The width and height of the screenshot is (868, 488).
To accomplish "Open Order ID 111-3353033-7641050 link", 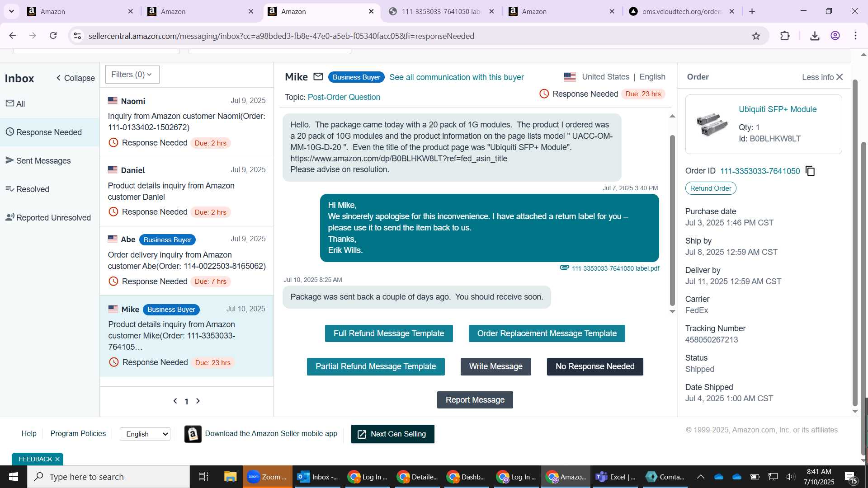I will pyautogui.click(x=760, y=171).
